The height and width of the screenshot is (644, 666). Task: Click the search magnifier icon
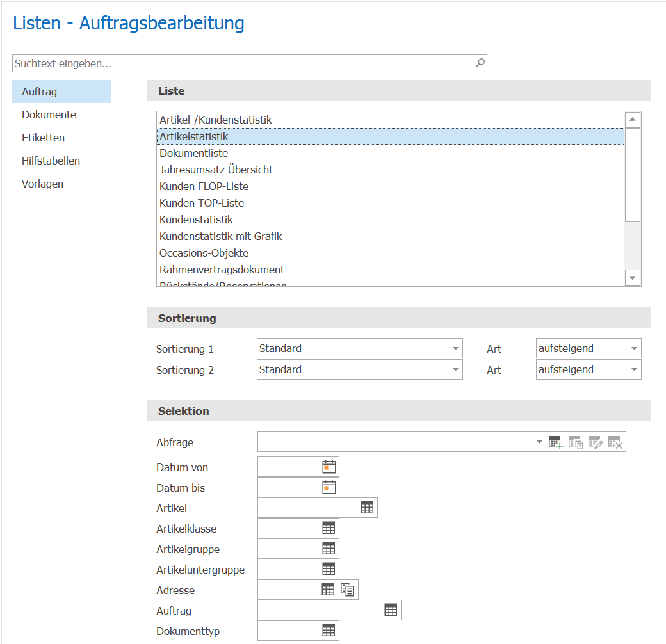(x=480, y=63)
